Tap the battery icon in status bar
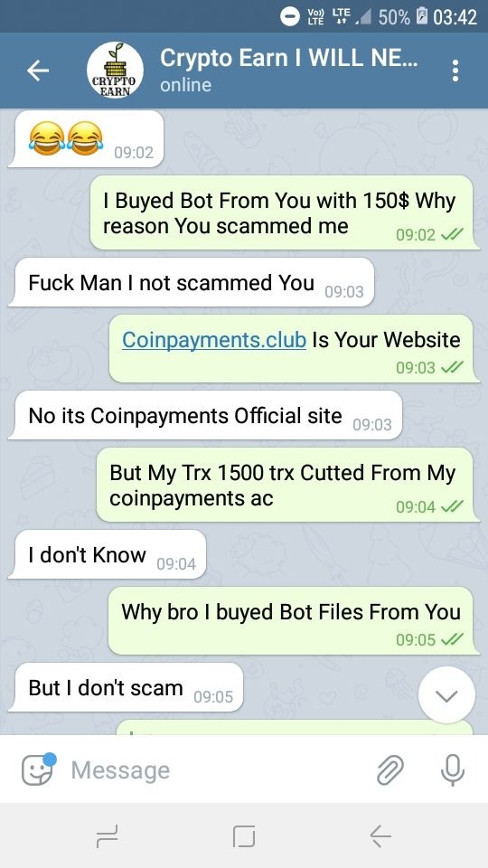 (x=422, y=17)
